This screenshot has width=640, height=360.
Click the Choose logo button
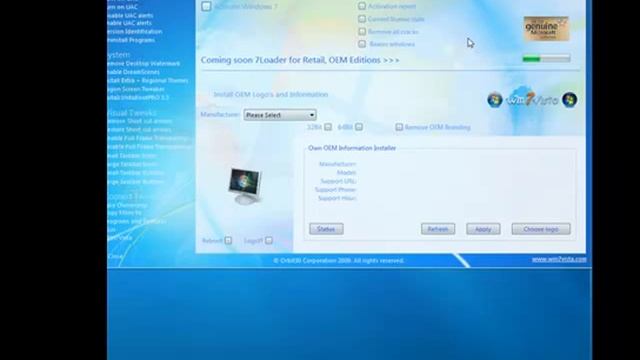541,229
